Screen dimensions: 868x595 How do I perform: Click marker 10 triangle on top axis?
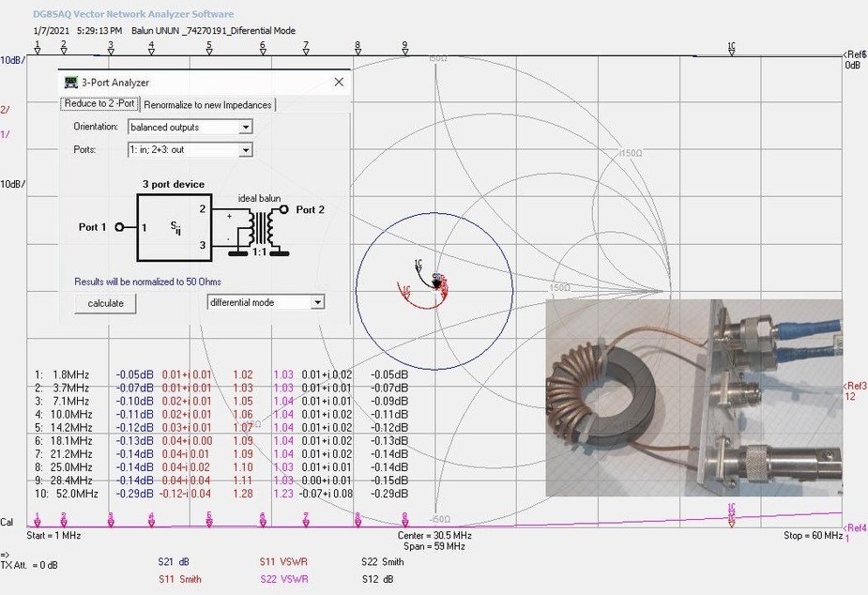732,53
